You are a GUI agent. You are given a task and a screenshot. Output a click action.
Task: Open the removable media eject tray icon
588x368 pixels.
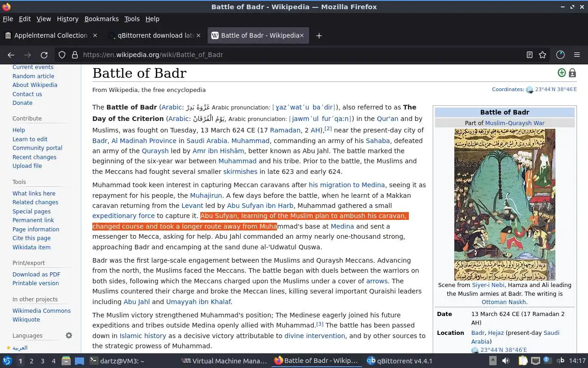(492, 361)
